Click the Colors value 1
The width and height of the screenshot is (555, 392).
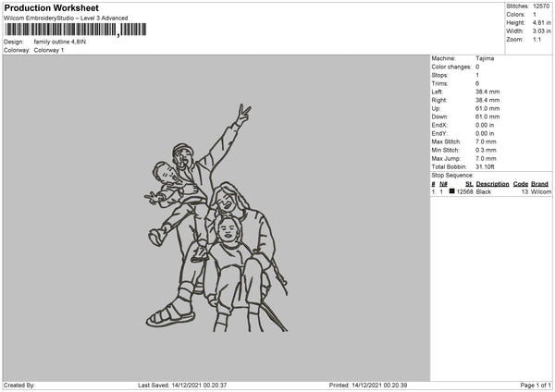coord(535,15)
